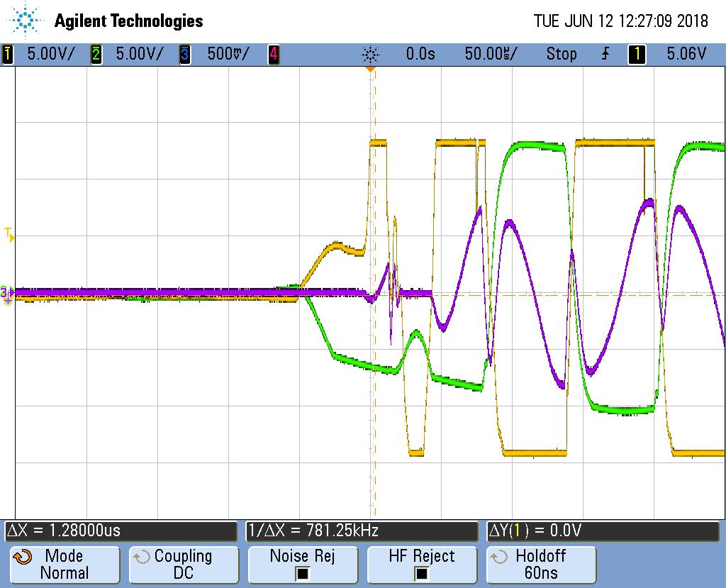Select the ΔX = 1.28000us cursor readout
This screenshot has width=726, height=588.
click(121, 531)
